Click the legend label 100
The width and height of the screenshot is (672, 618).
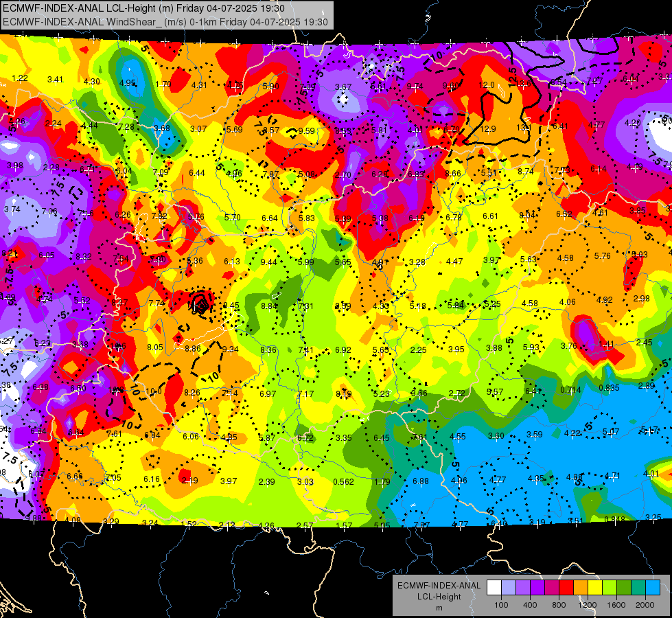point(501,605)
